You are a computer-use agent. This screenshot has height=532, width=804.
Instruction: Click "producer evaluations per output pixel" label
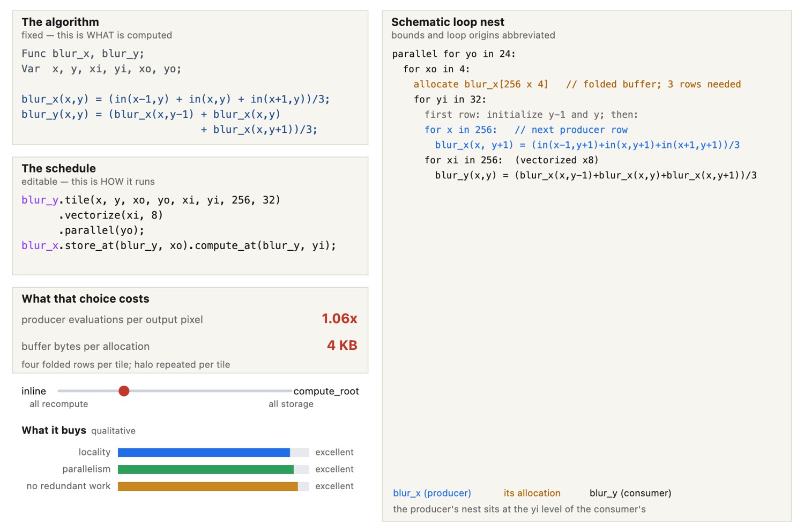(112, 320)
